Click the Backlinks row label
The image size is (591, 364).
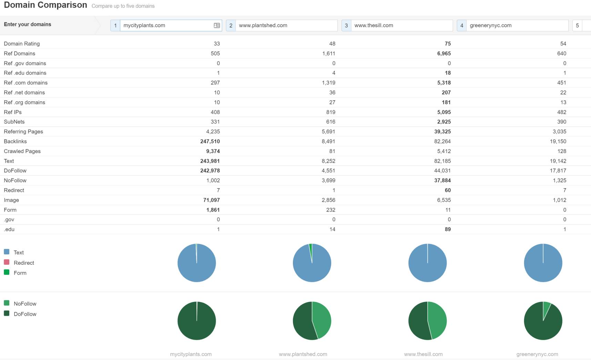click(x=15, y=141)
